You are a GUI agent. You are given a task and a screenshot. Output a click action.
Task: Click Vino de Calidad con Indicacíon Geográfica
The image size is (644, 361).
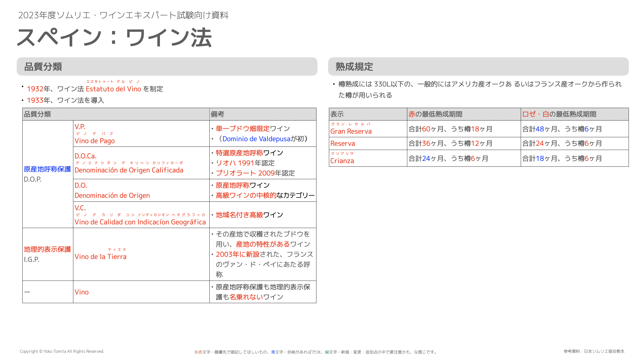tap(140, 222)
